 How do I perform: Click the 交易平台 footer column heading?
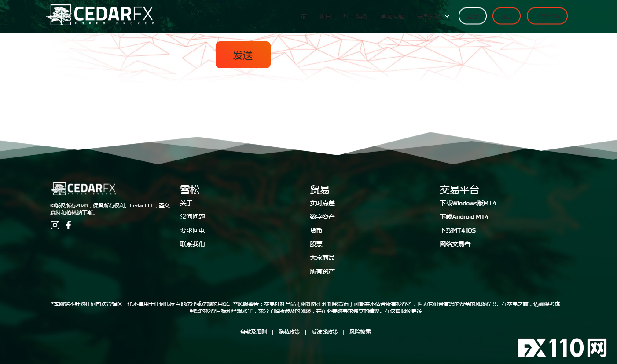(459, 190)
